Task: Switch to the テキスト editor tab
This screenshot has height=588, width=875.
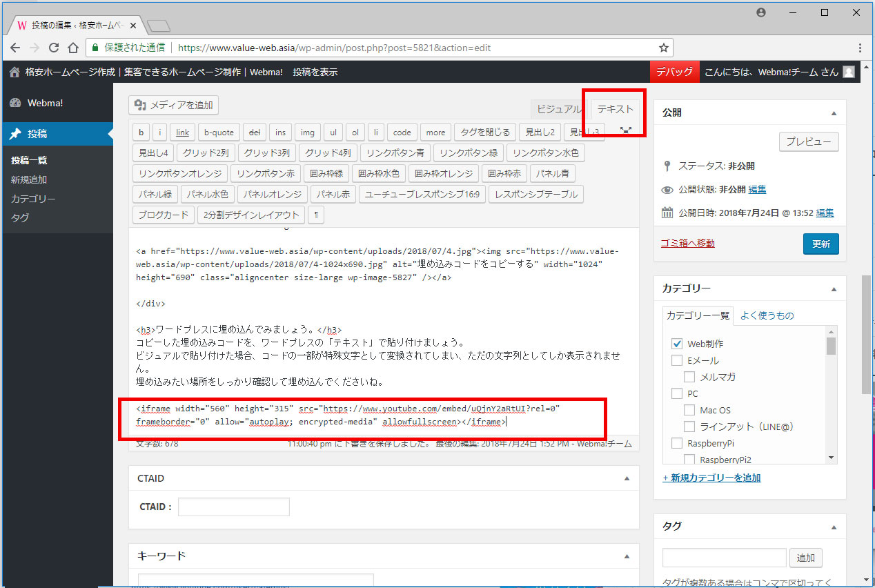Action: [615, 109]
